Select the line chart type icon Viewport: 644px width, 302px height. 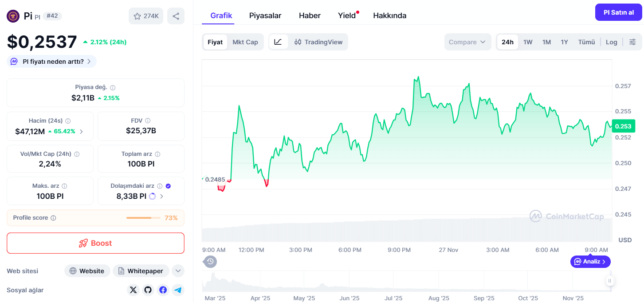pos(278,42)
